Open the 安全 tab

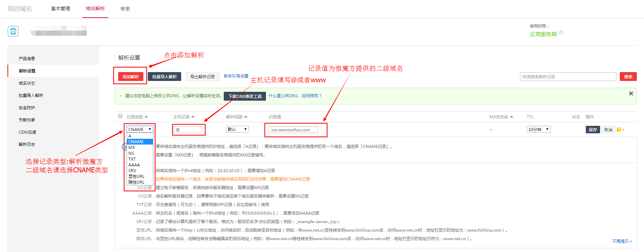[x=125, y=9]
